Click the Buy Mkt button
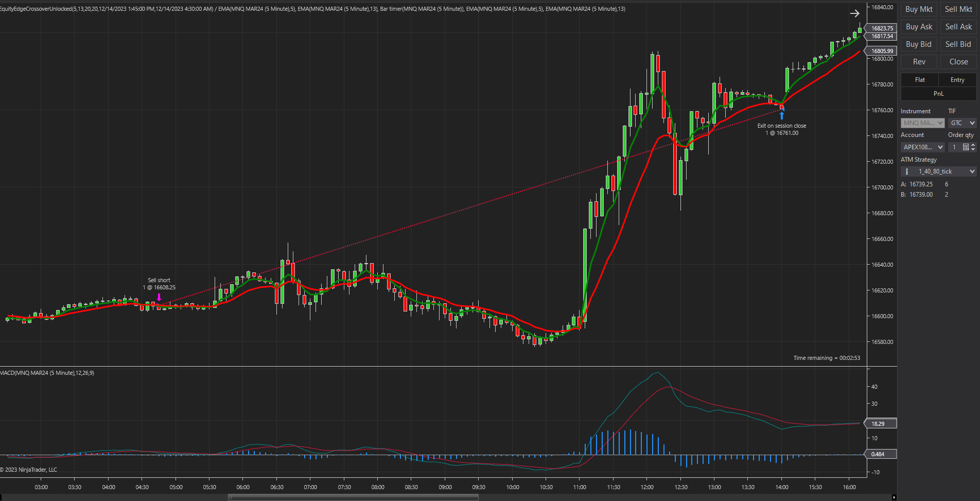980x501 pixels. [919, 9]
